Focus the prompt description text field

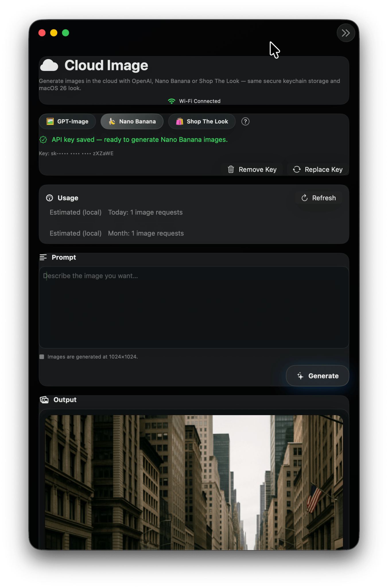point(194,307)
